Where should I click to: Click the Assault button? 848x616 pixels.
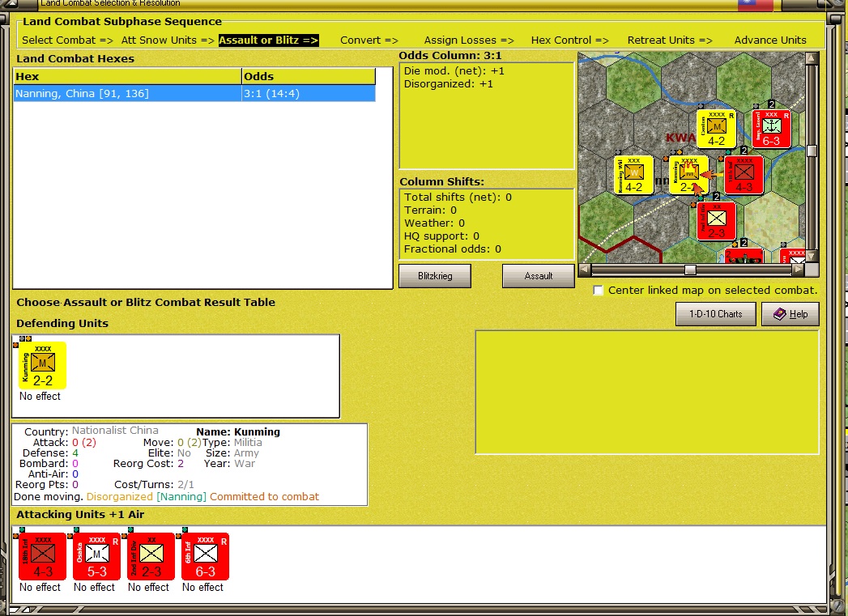[538, 275]
